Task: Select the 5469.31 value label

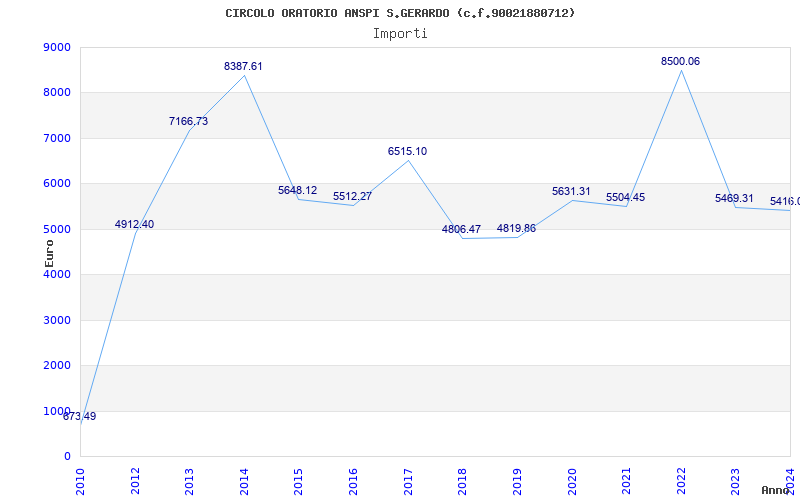Action: (734, 198)
